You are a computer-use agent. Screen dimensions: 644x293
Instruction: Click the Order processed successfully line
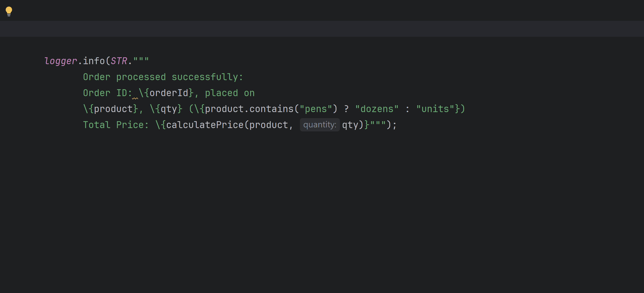coord(162,77)
